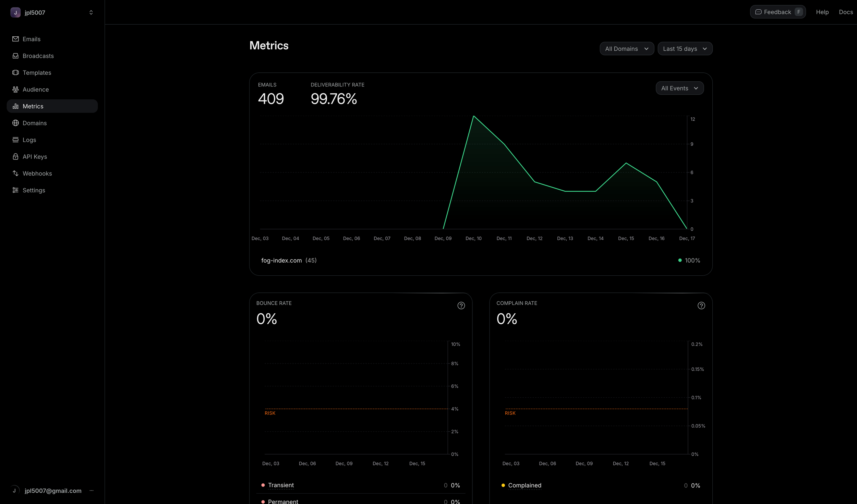Click the Templates sidebar icon

pyautogui.click(x=15, y=73)
